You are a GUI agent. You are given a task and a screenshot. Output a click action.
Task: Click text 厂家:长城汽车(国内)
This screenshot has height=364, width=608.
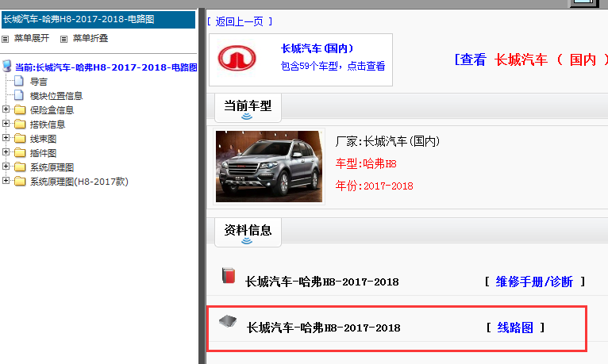387,141
